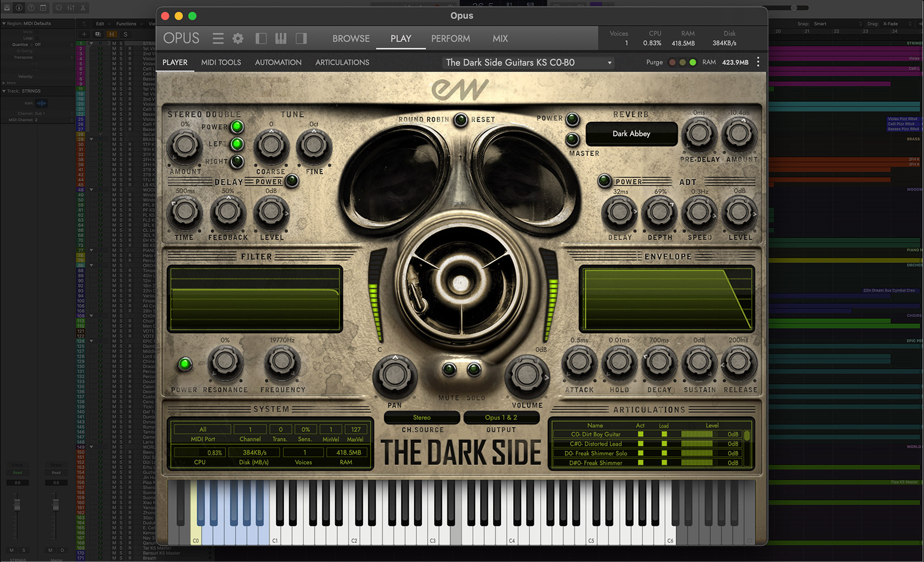This screenshot has width=924, height=562.
Task: Open the Mixer faders icon in Logic toolbar
Action: tap(71, 8)
